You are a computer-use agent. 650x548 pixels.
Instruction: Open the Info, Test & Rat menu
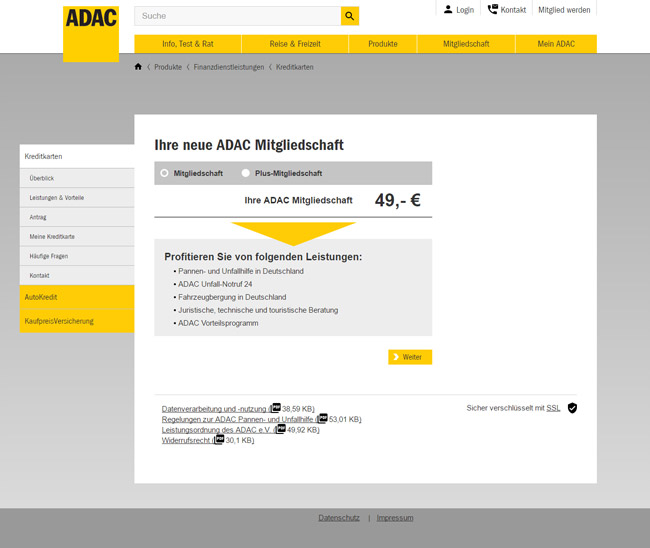click(x=188, y=44)
